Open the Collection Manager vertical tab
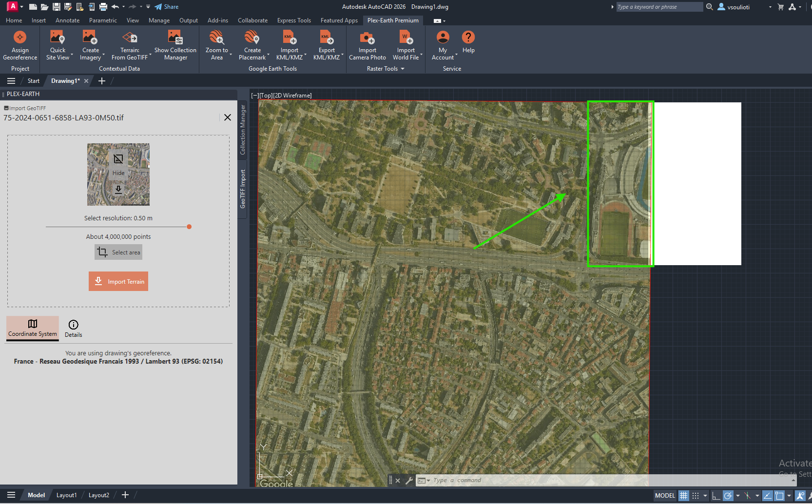The width and height of the screenshot is (812, 504). 242,130
